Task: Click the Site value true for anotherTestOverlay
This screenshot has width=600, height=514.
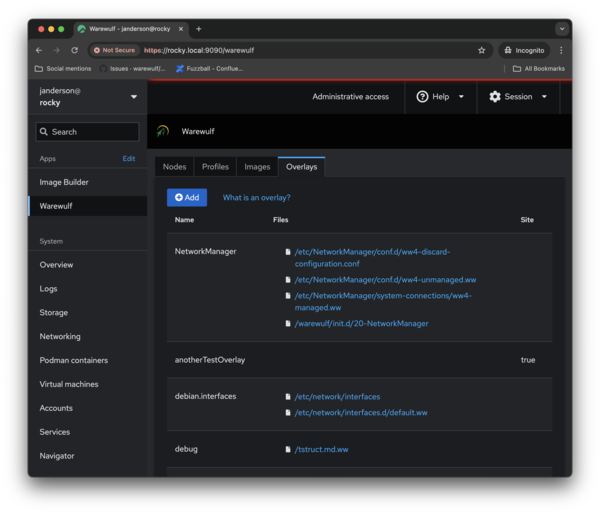Action: [528, 360]
